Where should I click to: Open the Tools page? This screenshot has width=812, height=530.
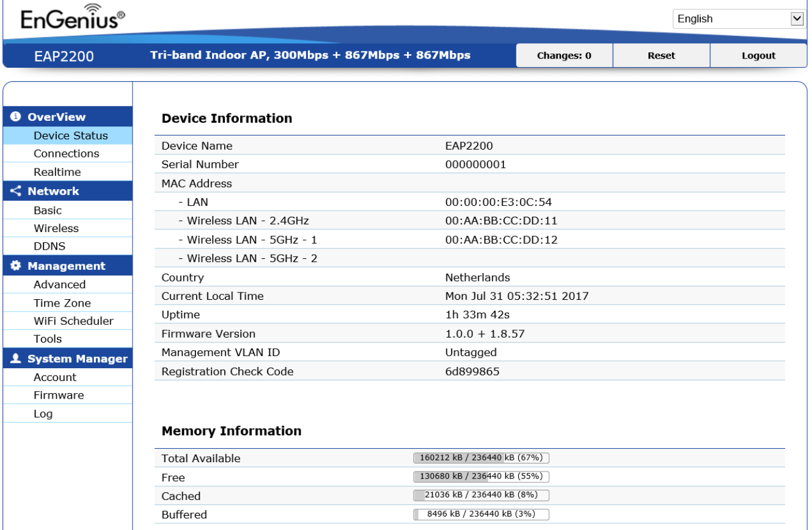point(67,339)
